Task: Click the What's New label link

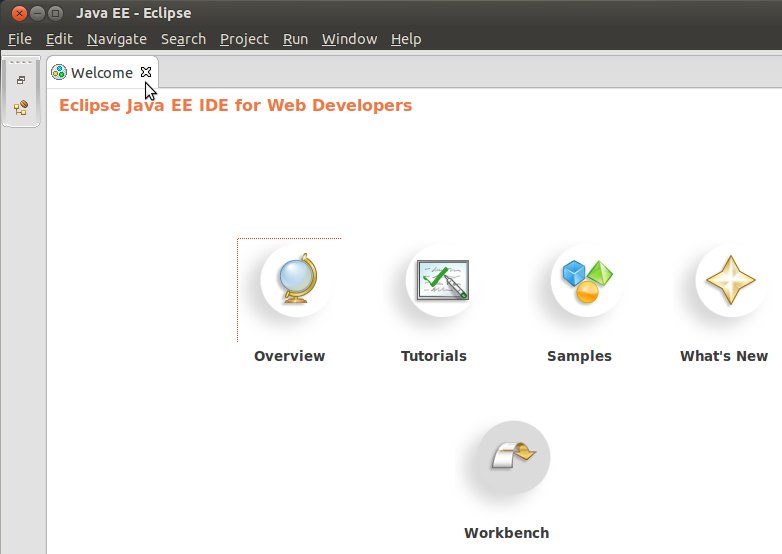Action: (x=724, y=356)
